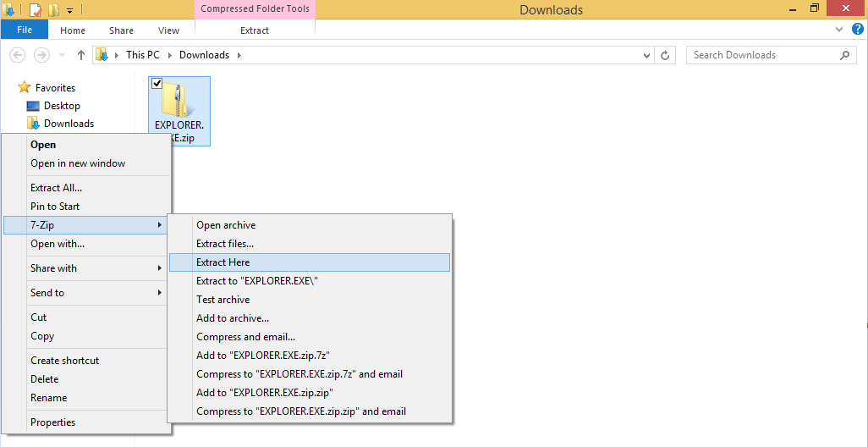The image size is (868, 447).
Task: Click the Favorites star icon
Action: point(25,87)
